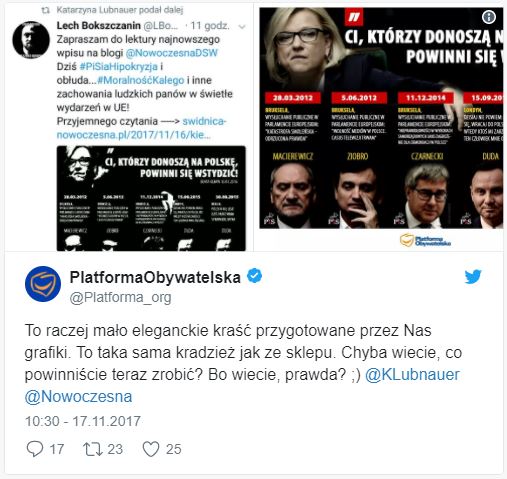The height and width of the screenshot is (479, 507).
Task: Click the @Platforma_org handle
Action: (x=120, y=297)
